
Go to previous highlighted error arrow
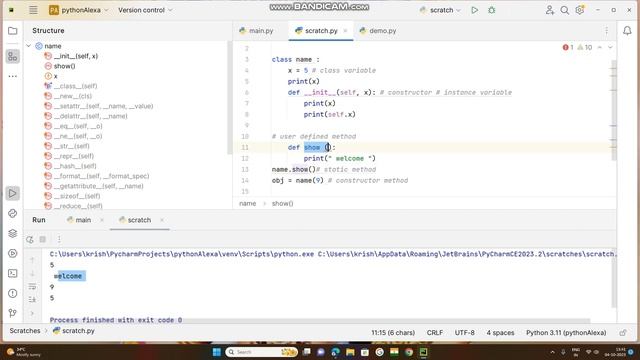tap(600, 47)
